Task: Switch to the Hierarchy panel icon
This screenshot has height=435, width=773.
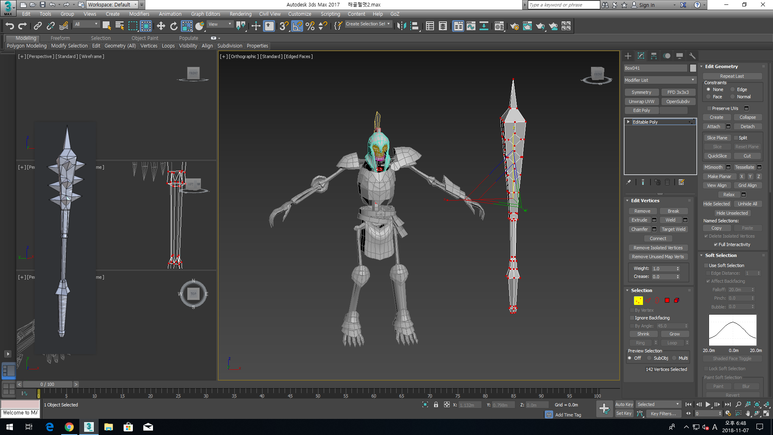Action: click(654, 56)
